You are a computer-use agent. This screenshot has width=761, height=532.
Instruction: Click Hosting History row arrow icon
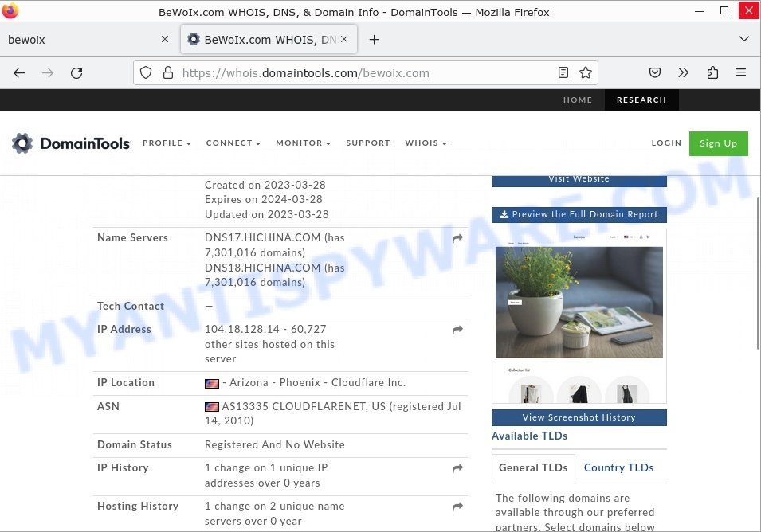point(457,507)
